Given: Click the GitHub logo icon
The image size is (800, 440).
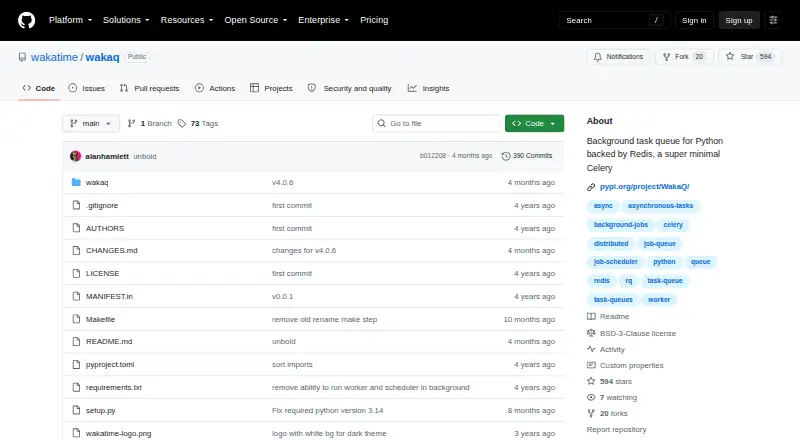Looking at the screenshot, I should click(x=27, y=20).
